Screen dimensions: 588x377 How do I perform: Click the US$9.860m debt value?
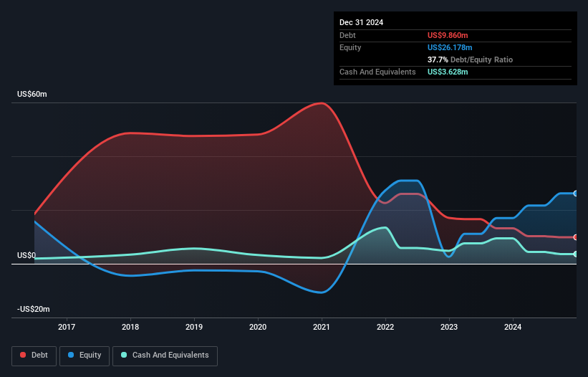point(448,35)
